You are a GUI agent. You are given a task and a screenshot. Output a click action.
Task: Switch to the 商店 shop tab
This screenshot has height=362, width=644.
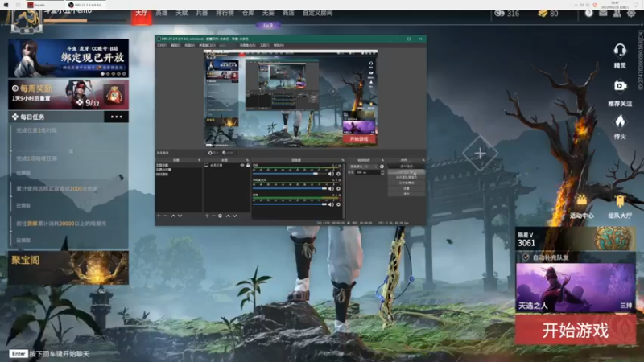[288, 13]
